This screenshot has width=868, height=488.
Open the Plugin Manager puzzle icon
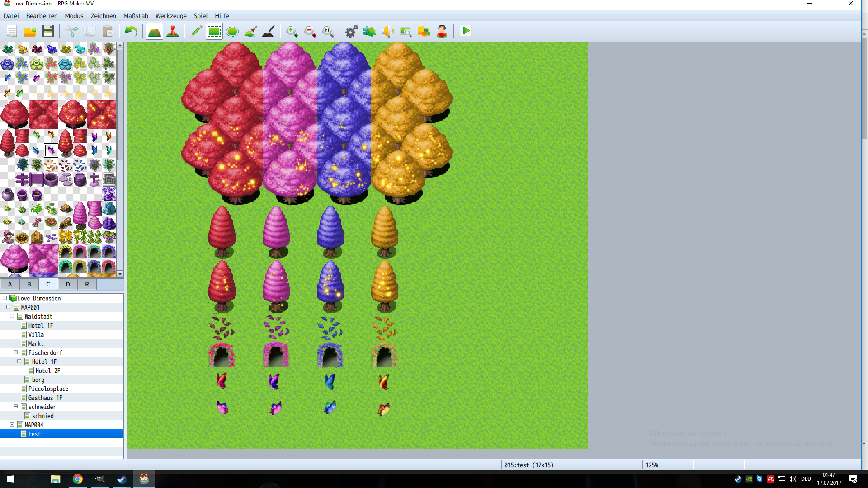(369, 32)
